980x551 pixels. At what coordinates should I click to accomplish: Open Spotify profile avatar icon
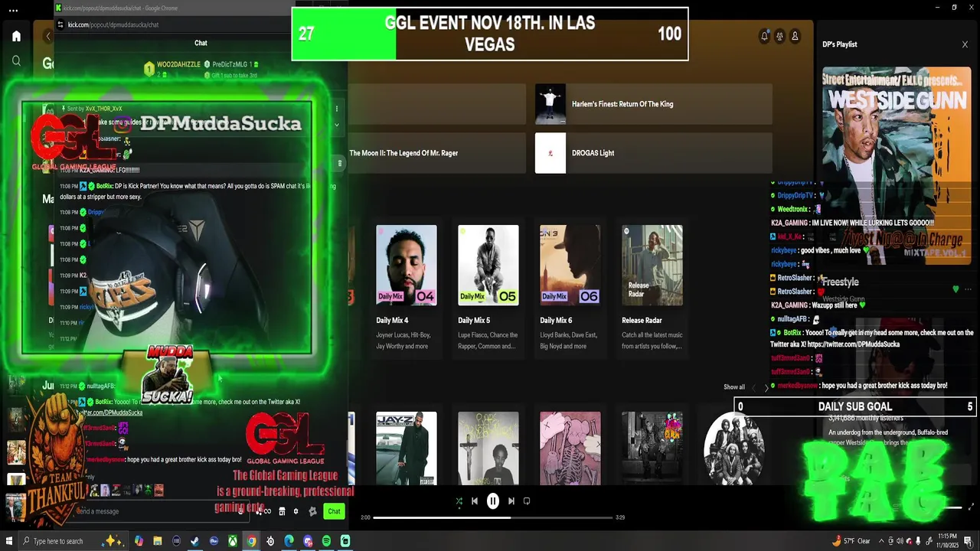[795, 36]
